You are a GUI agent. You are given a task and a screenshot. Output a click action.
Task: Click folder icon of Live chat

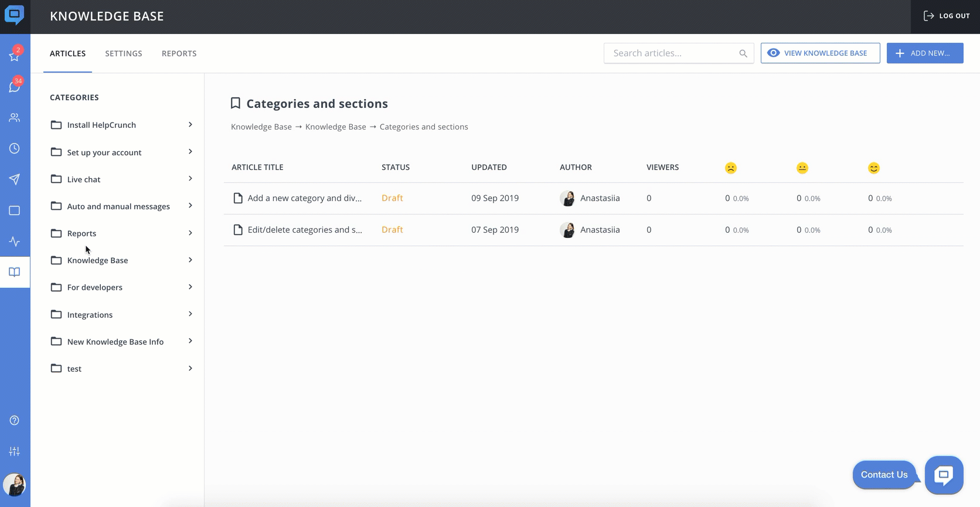pyautogui.click(x=56, y=179)
